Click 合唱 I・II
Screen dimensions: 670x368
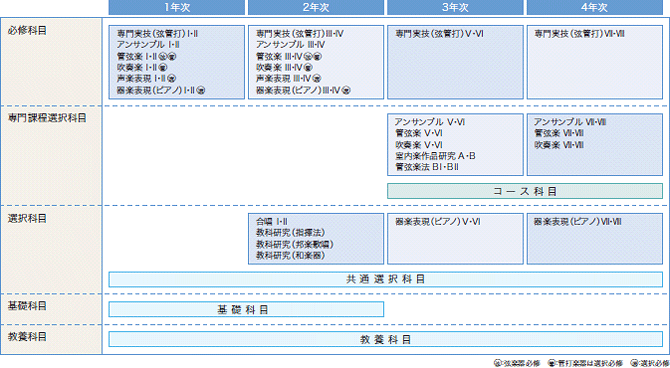[272, 222]
